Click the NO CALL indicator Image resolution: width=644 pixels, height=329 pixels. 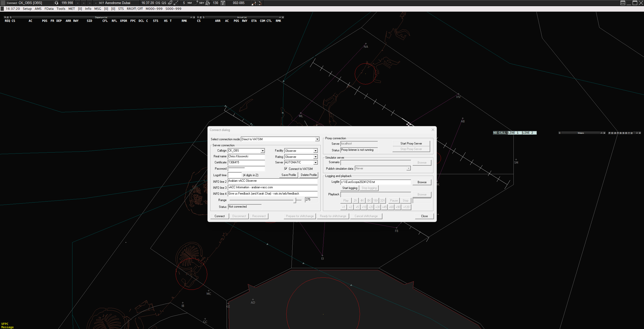(x=500, y=133)
